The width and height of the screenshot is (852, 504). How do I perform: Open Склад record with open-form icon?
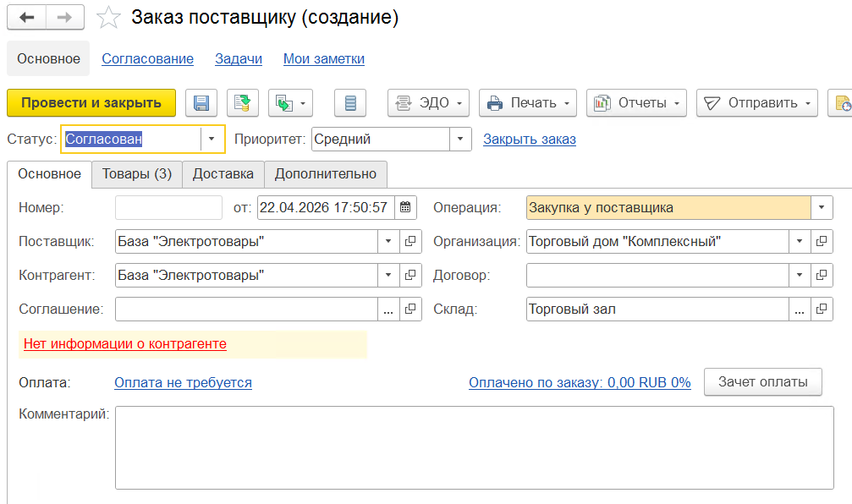(822, 309)
